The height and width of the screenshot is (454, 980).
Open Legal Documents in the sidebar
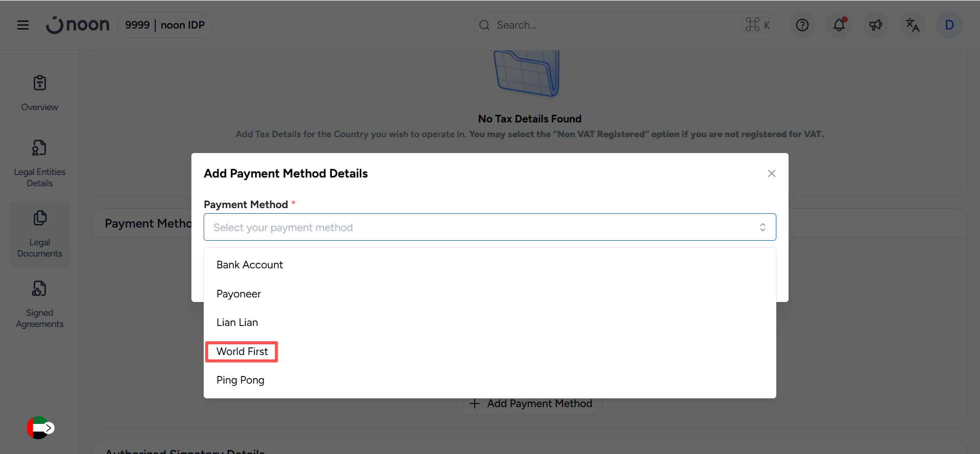click(x=40, y=234)
